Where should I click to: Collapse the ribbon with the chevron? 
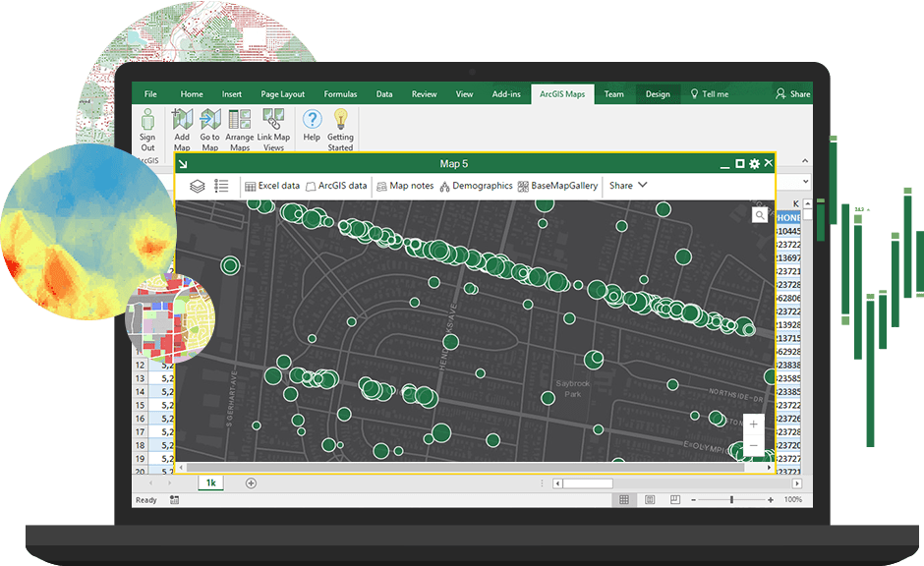[805, 161]
